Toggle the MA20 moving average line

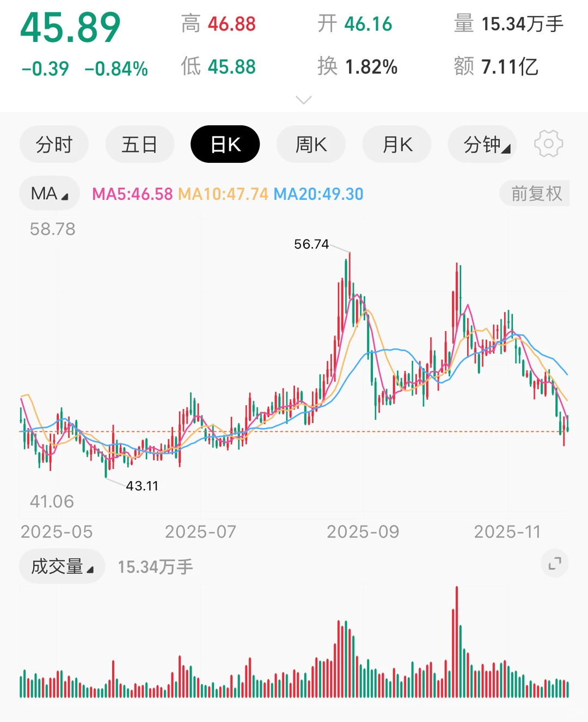pos(319,193)
